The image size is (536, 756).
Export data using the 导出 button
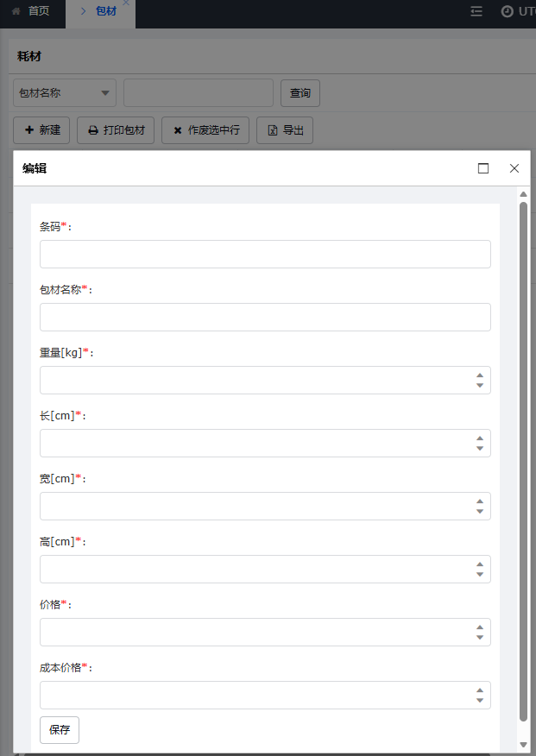pos(285,130)
